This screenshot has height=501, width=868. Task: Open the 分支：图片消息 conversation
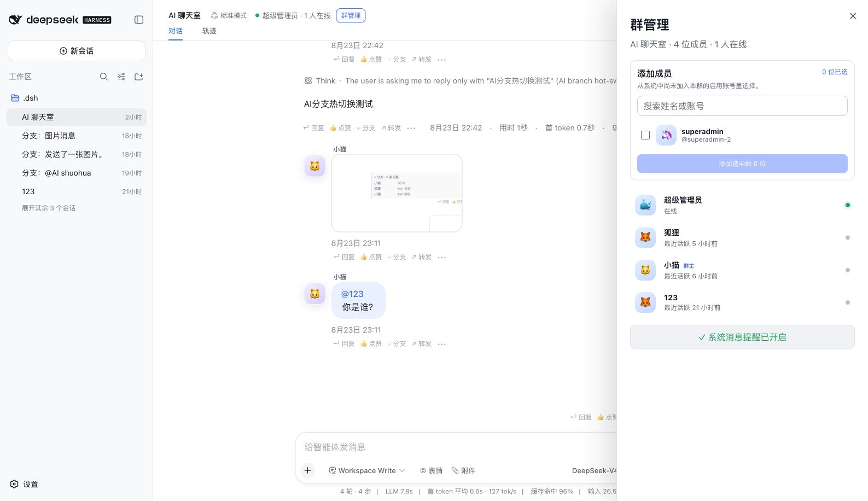coord(77,136)
